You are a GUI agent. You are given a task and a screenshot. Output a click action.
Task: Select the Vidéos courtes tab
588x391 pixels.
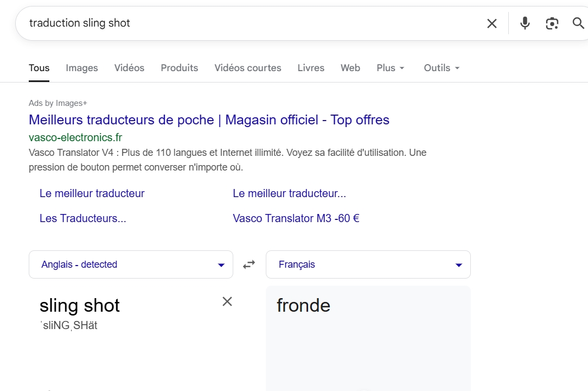tap(248, 68)
